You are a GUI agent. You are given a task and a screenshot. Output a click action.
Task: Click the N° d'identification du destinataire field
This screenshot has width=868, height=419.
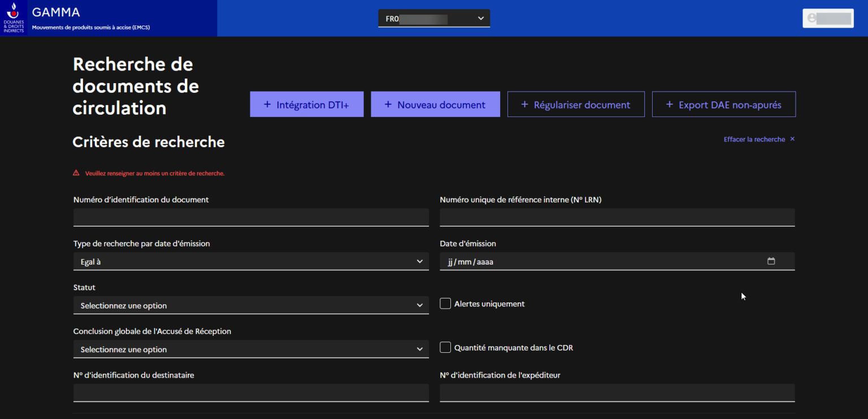pos(250,392)
